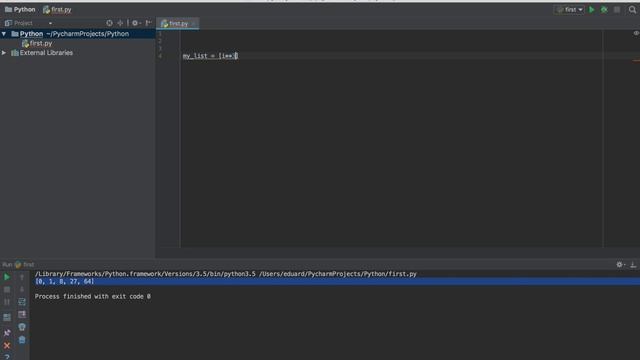This screenshot has width=640, height=360.
Task: Open Run panel gear settings
Action: click(620, 265)
